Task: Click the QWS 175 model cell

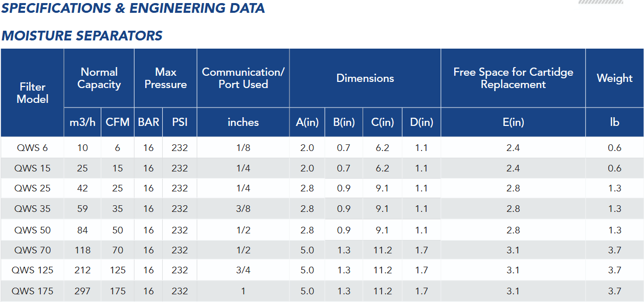Action: pos(32,291)
